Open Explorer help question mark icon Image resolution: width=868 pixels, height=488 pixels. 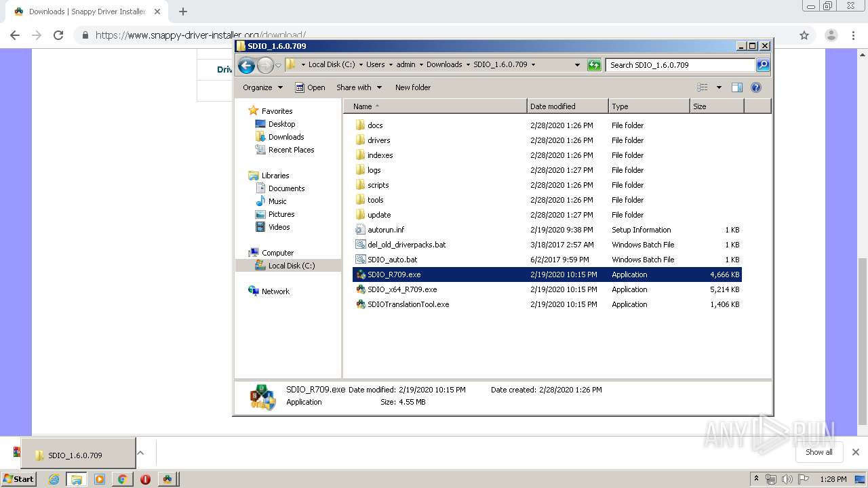point(756,87)
